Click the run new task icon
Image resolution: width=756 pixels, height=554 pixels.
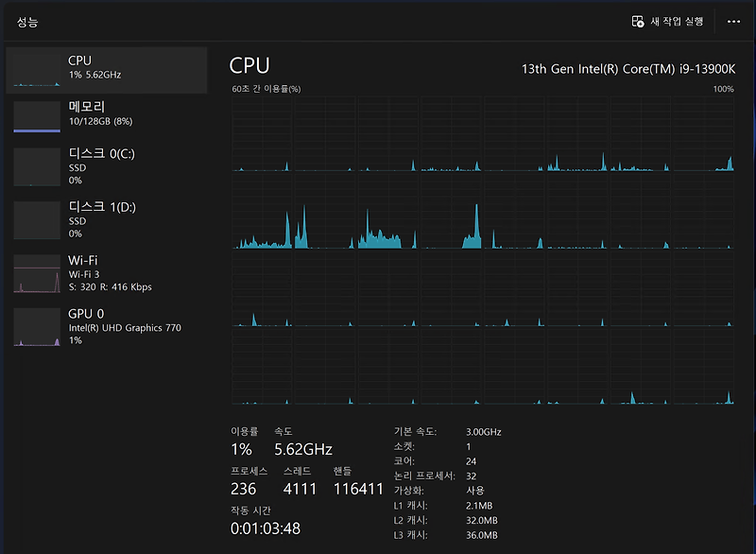click(x=637, y=21)
